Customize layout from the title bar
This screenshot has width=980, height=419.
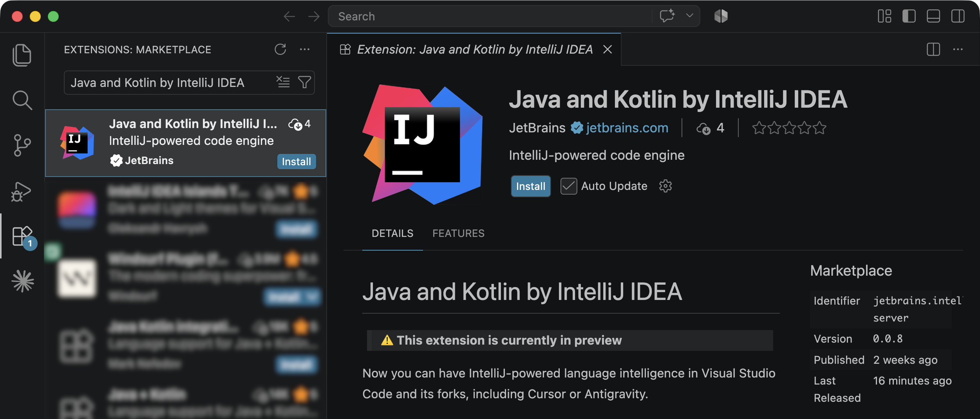[x=884, y=16]
